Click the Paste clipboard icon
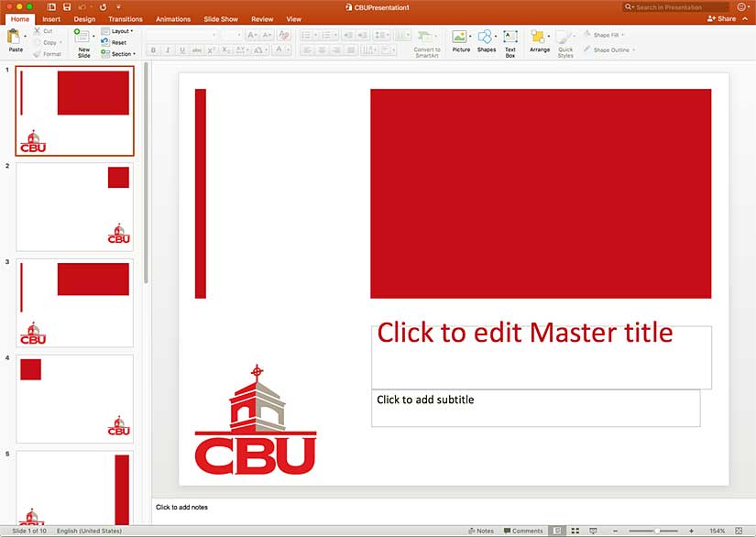Screen dimensions: 756x537 pyautogui.click(x=14, y=37)
